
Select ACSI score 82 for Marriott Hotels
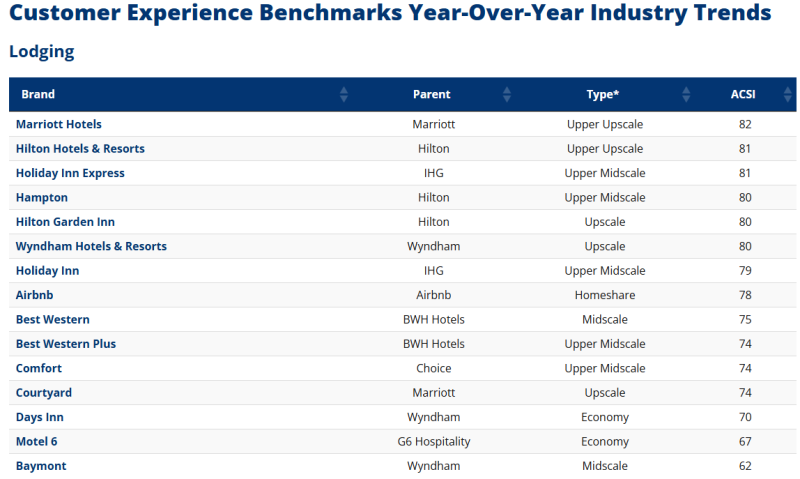click(745, 124)
